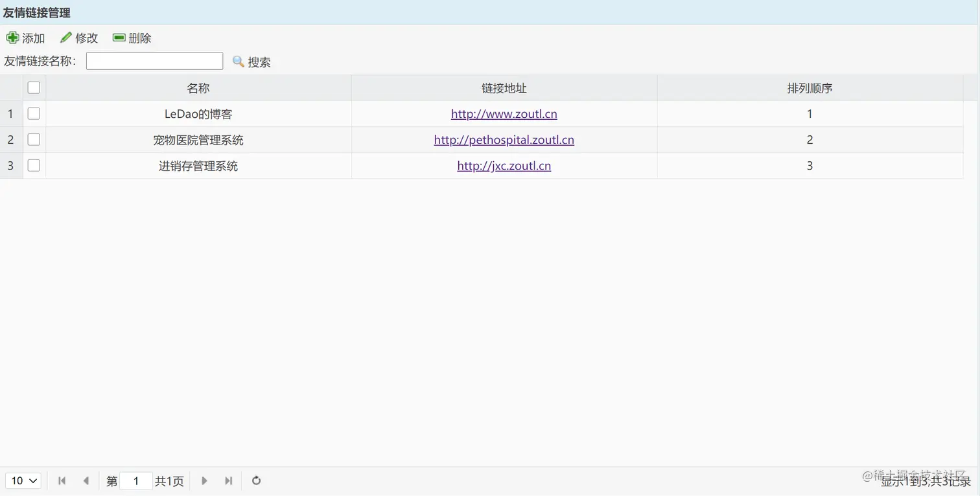This screenshot has height=496, width=980.
Task: Click the green 添加 add button
Action: coord(26,38)
